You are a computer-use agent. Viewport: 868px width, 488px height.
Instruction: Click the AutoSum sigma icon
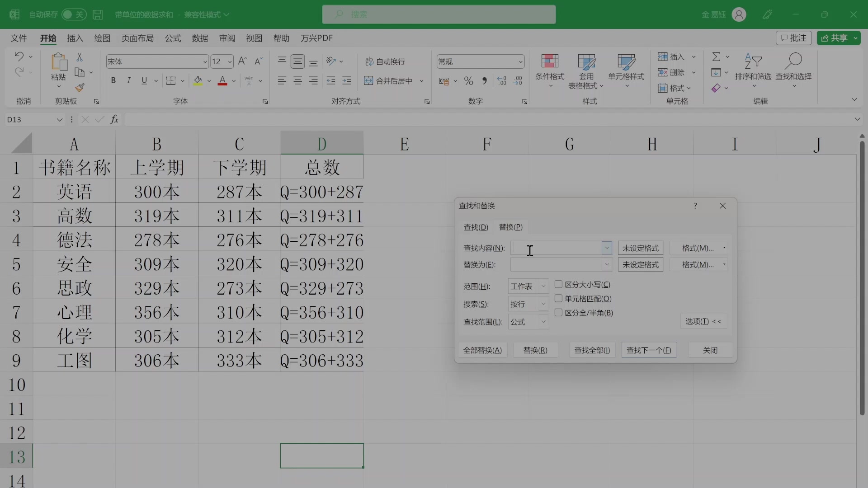pos(716,57)
